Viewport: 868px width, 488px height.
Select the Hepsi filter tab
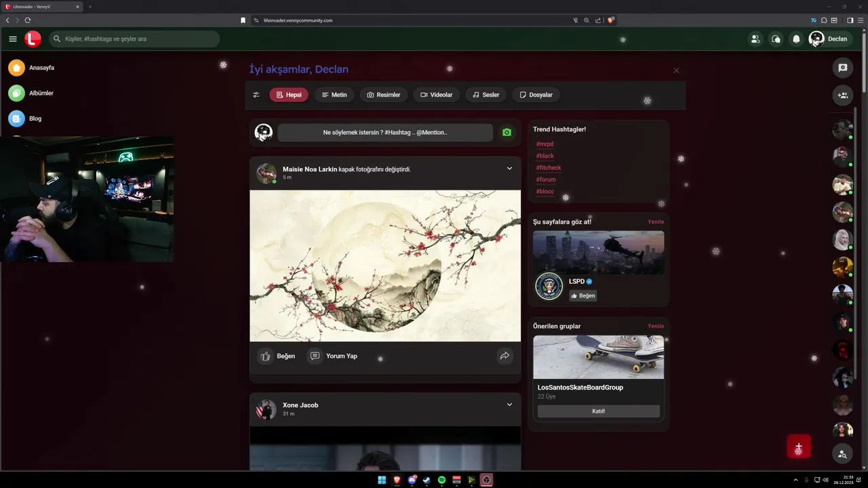point(289,95)
